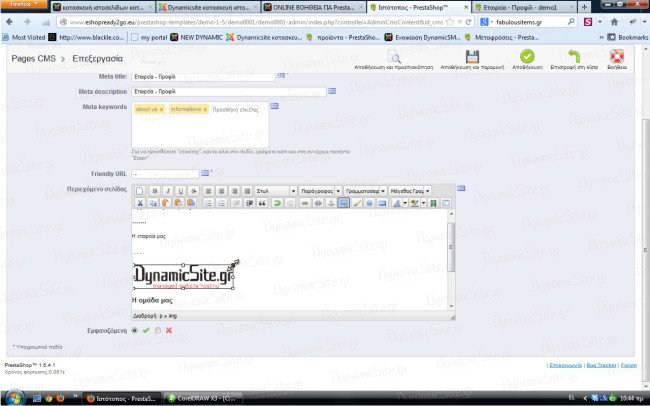The width and height of the screenshot is (650, 406).
Task: Select the DynamicSite.gr logo image
Action: pyautogui.click(x=183, y=276)
